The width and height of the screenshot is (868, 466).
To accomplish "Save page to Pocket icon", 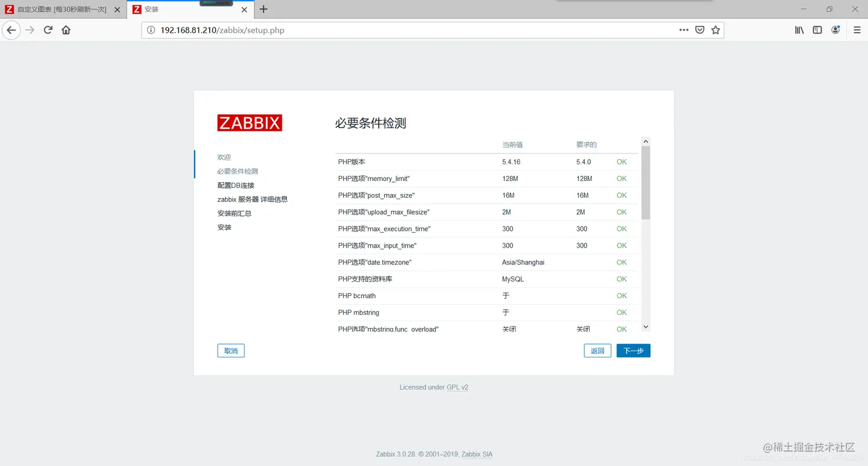I will point(700,30).
